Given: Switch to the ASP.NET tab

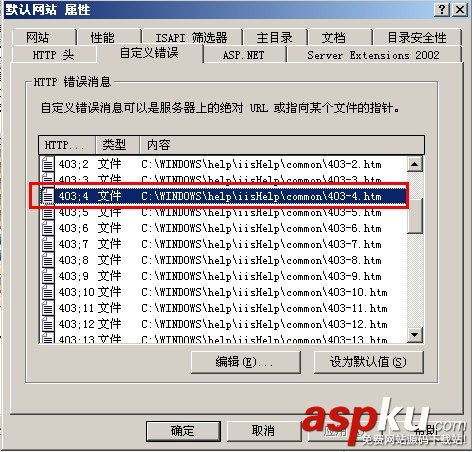Looking at the screenshot, I should (244, 54).
